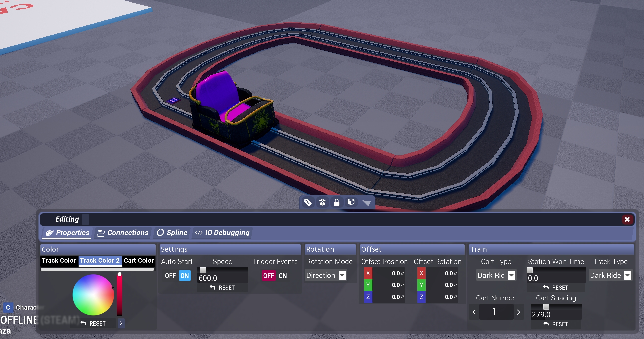The width and height of the screenshot is (644, 339).
Task: Expand color options with chevron next to RESET
Action: pyautogui.click(x=121, y=323)
